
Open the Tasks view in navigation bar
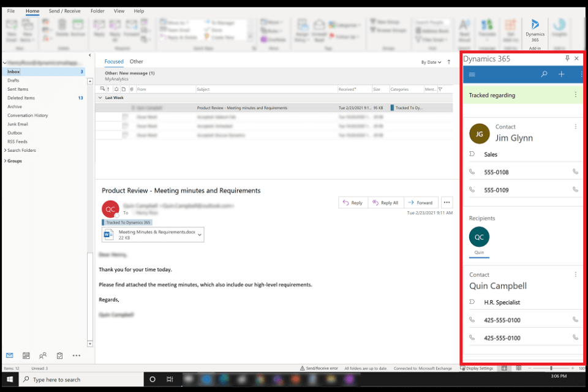(x=59, y=355)
